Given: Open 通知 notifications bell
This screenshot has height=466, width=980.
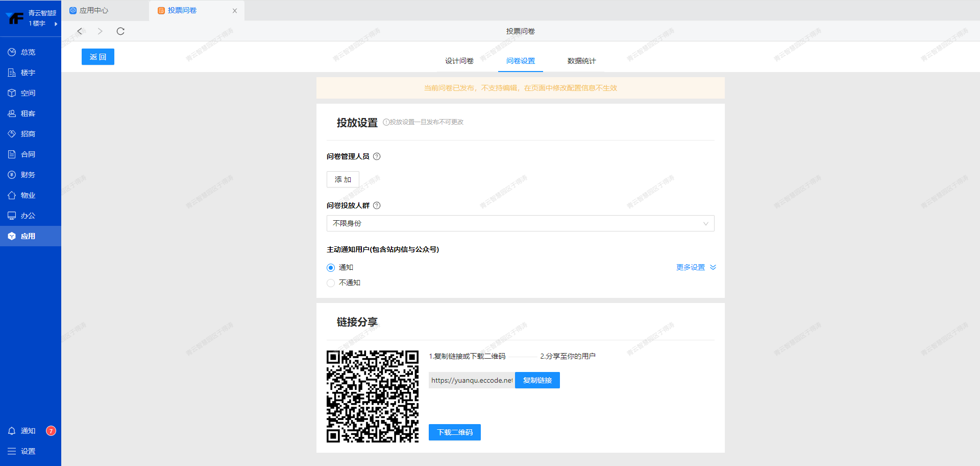Looking at the screenshot, I should [x=12, y=431].
